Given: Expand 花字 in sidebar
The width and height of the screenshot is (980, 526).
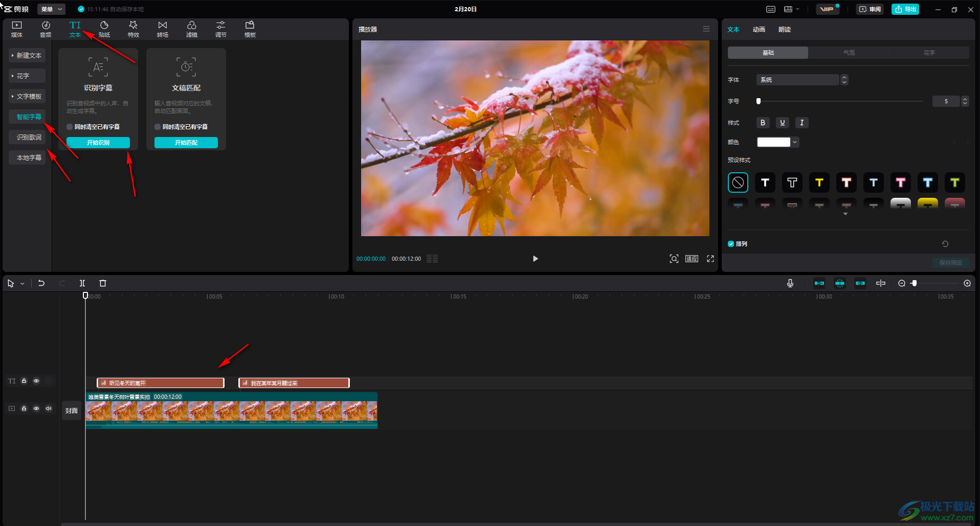Looking at the screenshot, I should click(27, 76).
